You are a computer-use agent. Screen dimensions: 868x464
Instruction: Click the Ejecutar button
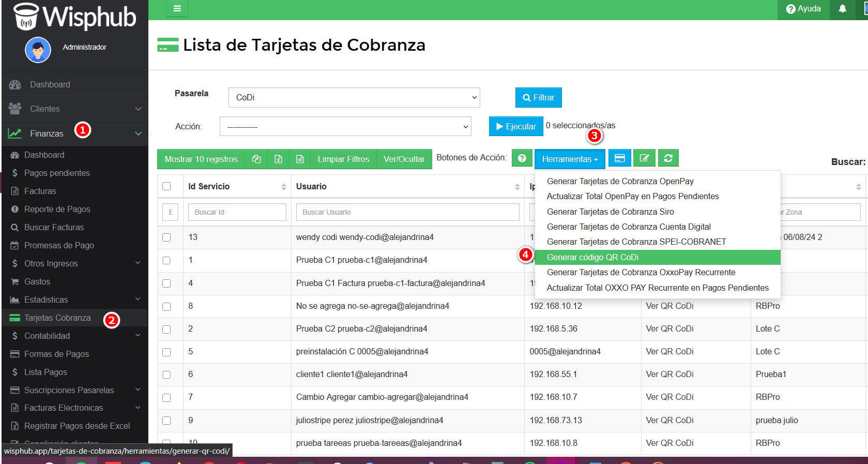coord(515,127)
